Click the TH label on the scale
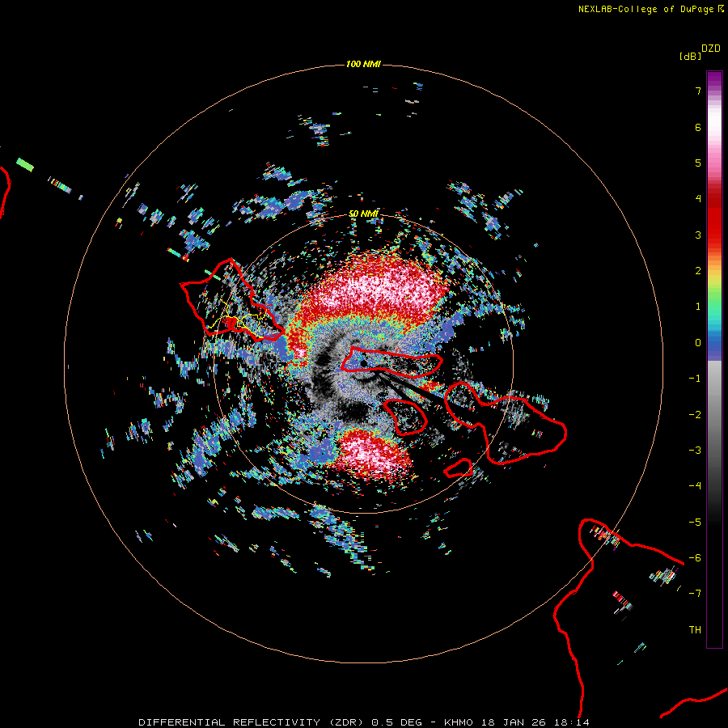The width and height of the screenshot is (728, 728). pos(695,630)
